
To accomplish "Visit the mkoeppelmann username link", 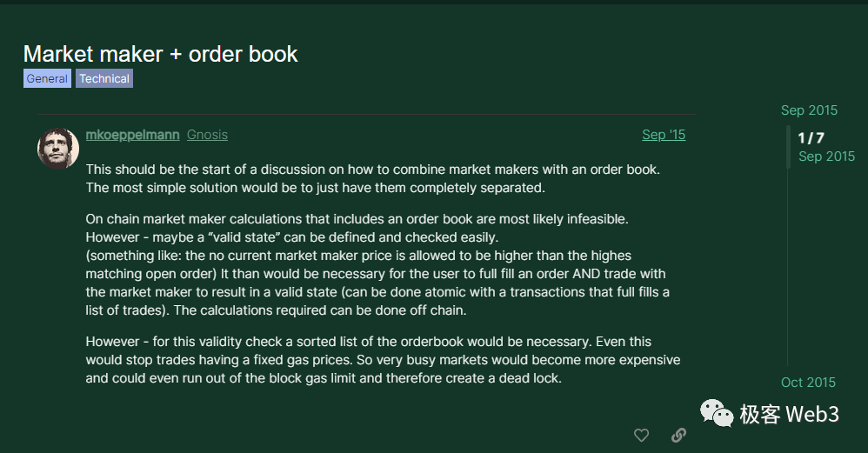I will pos(133,135).
